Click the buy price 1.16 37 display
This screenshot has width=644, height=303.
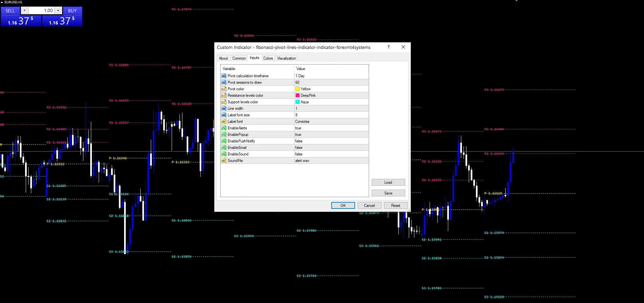pos(62,21)
